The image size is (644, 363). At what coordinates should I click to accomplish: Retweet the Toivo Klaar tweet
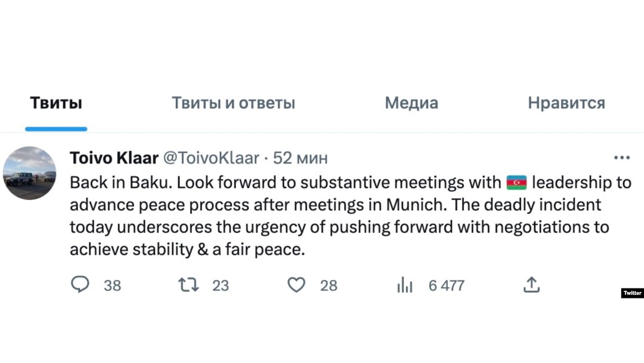tap(188, 285)
